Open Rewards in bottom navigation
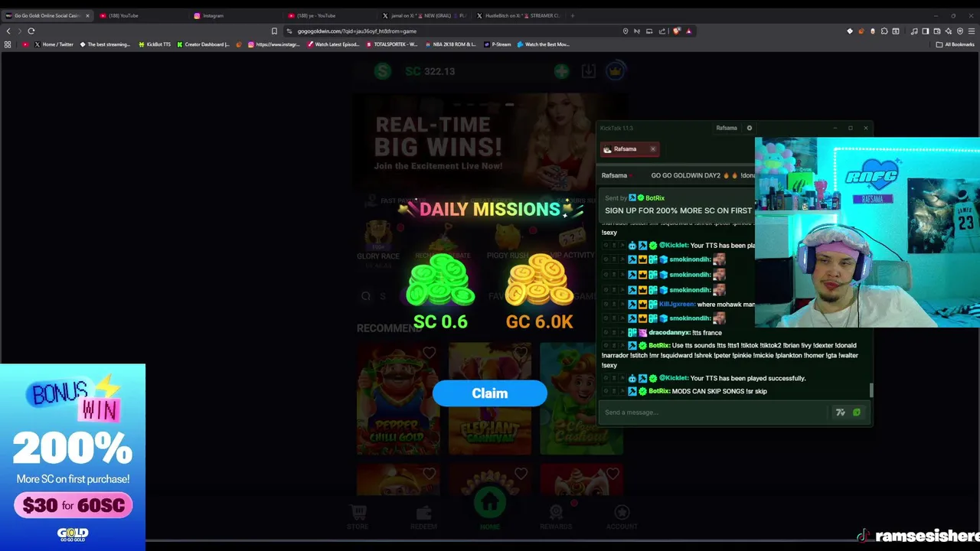 tap(556, 517)
